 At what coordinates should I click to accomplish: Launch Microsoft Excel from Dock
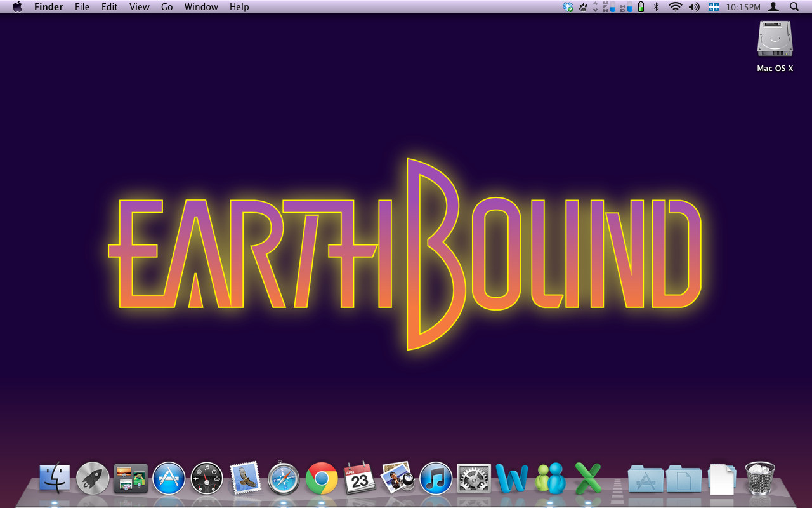tap(588, 478)
